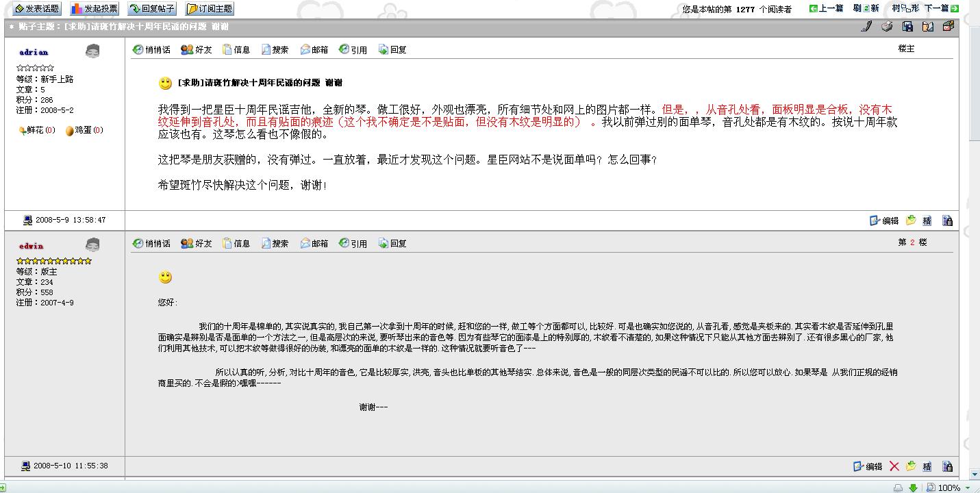Viewport: 980px width, 493px height.
Task: Click the red X delete icon on edwin's post
Action: [x=894, y=466]
